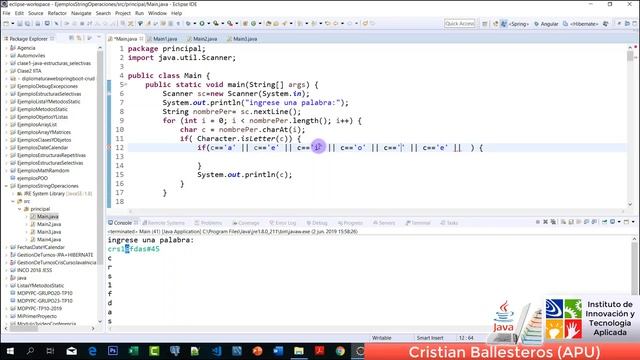The image size is (640, 360).
Task: Open Camtasia green icon on taskbar
Action: point(154,351)
